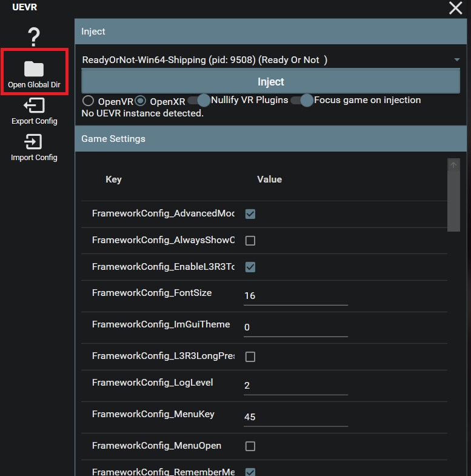
Task: Collapse the Game Settings section header
Action: (270, 139)
